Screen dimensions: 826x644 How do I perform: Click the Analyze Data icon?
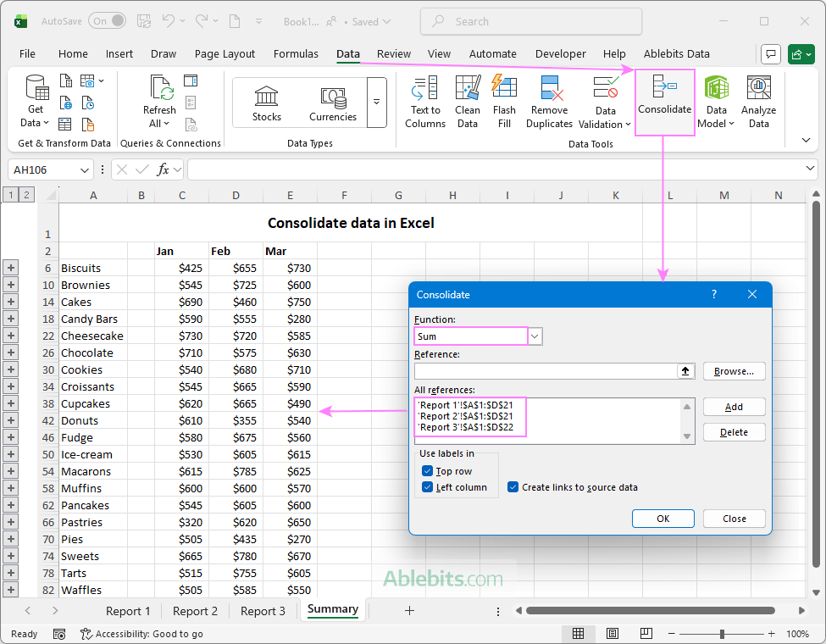[758, 89]
